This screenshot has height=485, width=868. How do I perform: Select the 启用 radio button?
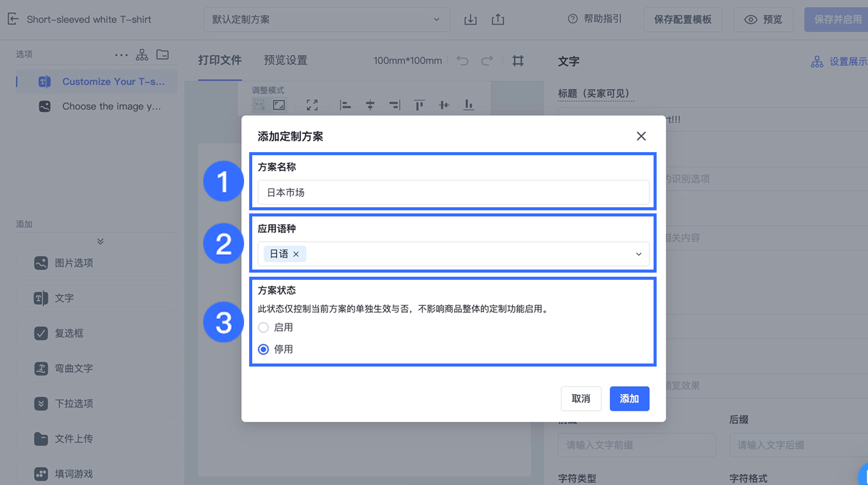pyautogui.click(x=263, y=328)
